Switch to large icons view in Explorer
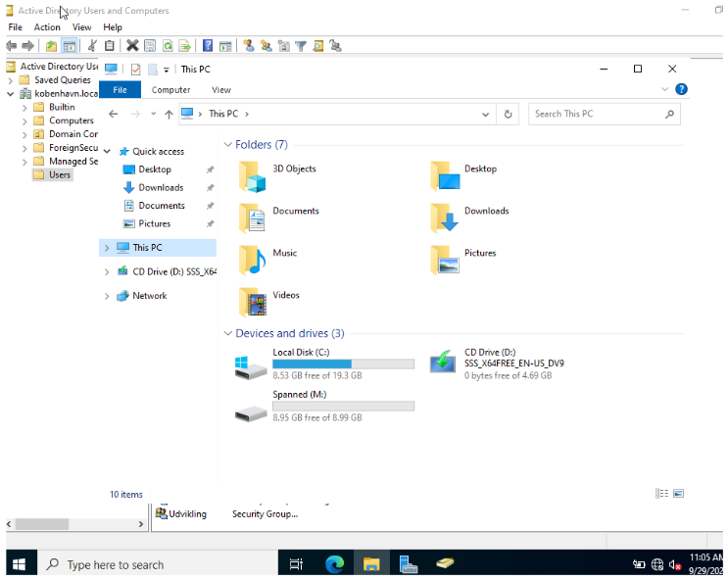 point(678,493)
